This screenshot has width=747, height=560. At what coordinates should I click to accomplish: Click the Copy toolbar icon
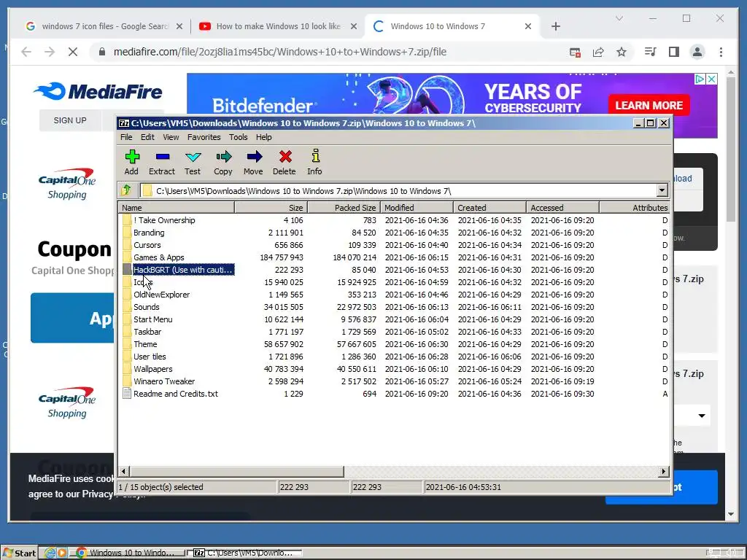(x=223, y=163)
